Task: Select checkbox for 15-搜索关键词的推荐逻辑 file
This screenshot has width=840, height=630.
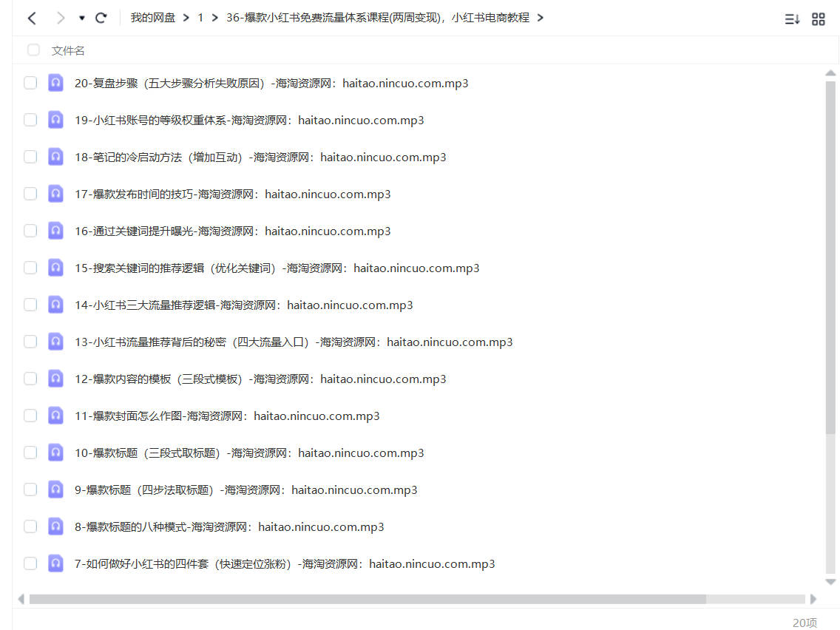Action: coord(30,268)
